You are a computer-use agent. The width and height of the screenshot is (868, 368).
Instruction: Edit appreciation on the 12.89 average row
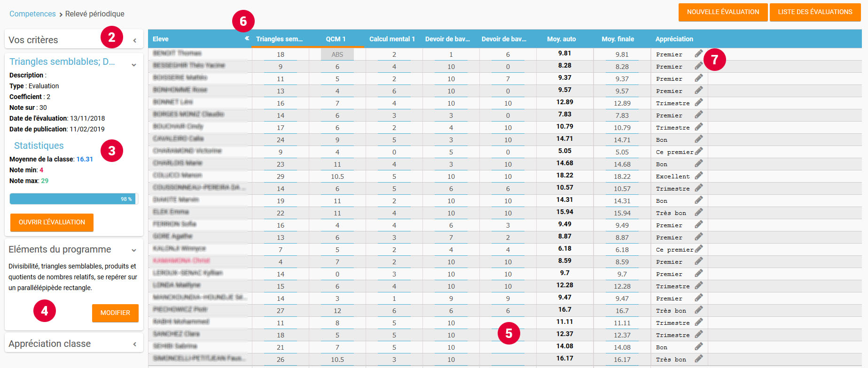[x=699, y=102]
